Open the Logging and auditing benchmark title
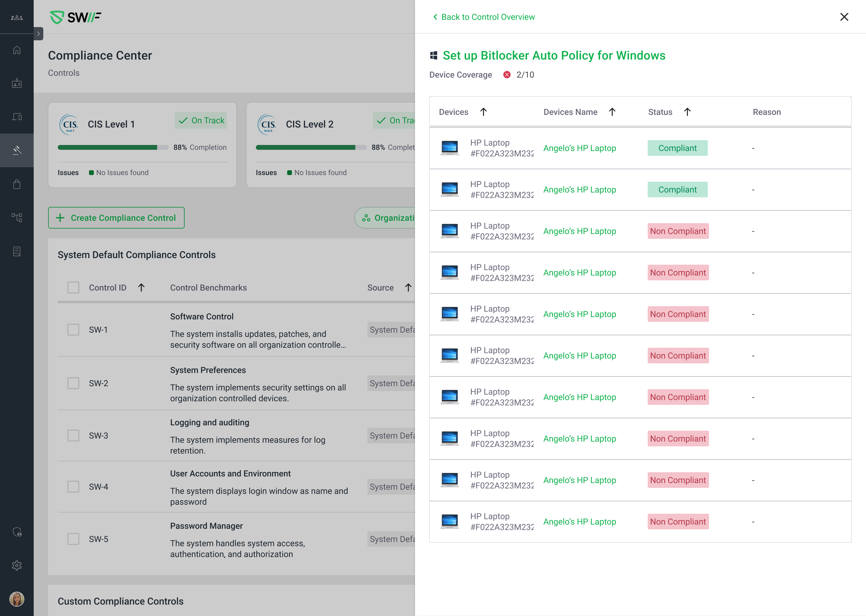This screenshot has height=616, width=866. coord(210,422)
